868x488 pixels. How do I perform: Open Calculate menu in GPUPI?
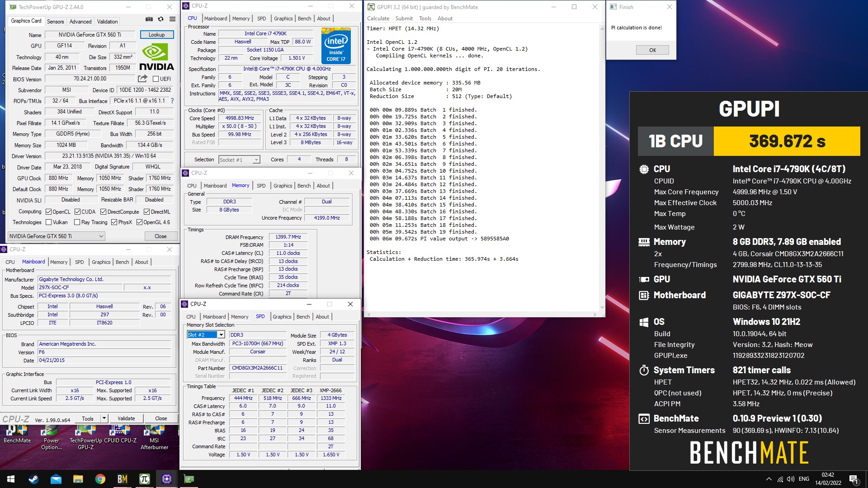tap(378, 19)
